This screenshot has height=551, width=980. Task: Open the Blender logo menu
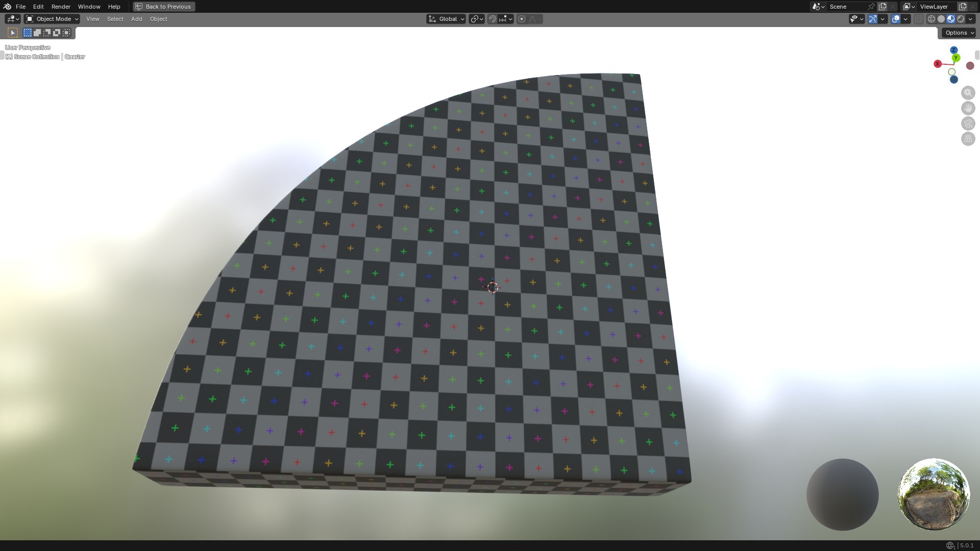7,7
